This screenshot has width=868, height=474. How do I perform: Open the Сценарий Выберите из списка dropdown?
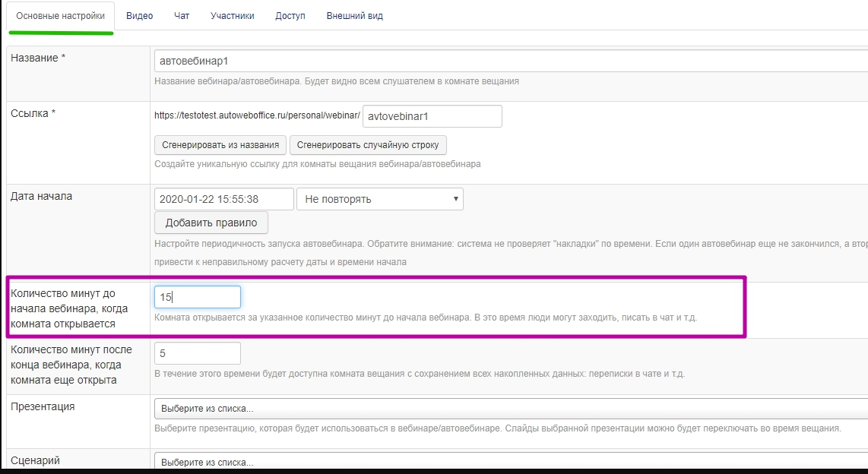point(509,462)
